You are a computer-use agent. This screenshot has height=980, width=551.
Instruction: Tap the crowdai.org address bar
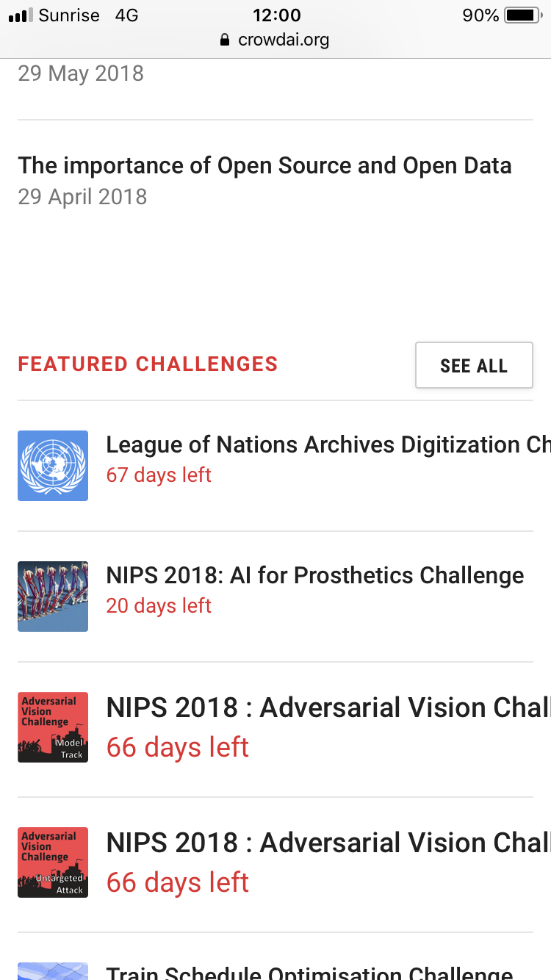[275, 40]
